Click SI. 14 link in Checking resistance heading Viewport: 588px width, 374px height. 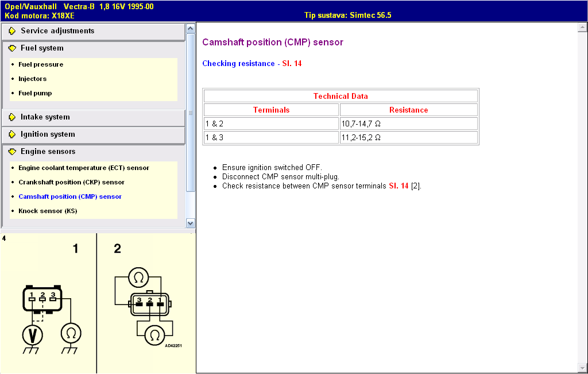(x=292, y=63)
